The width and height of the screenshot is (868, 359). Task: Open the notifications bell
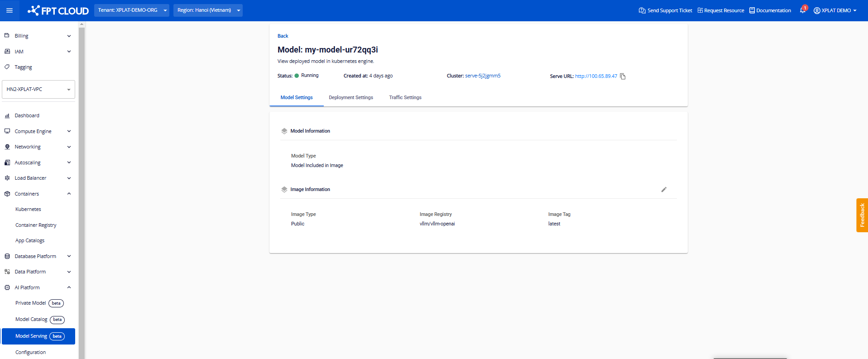[x=803, y=10]
